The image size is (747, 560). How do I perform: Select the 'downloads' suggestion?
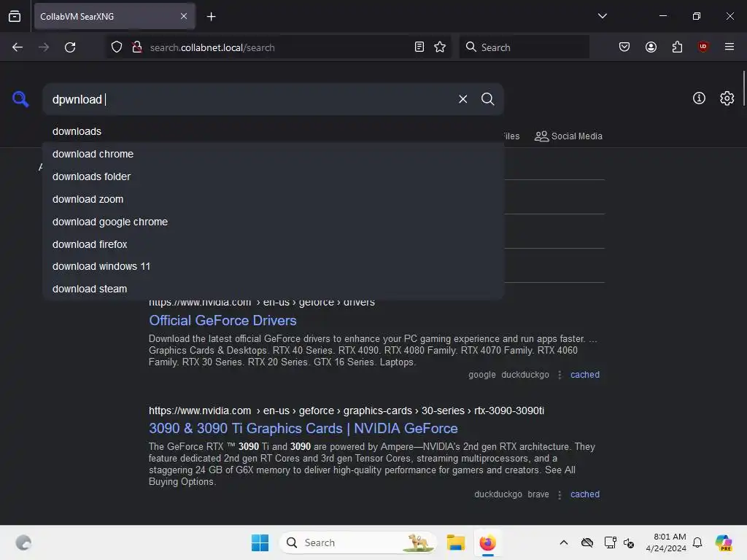274,131
